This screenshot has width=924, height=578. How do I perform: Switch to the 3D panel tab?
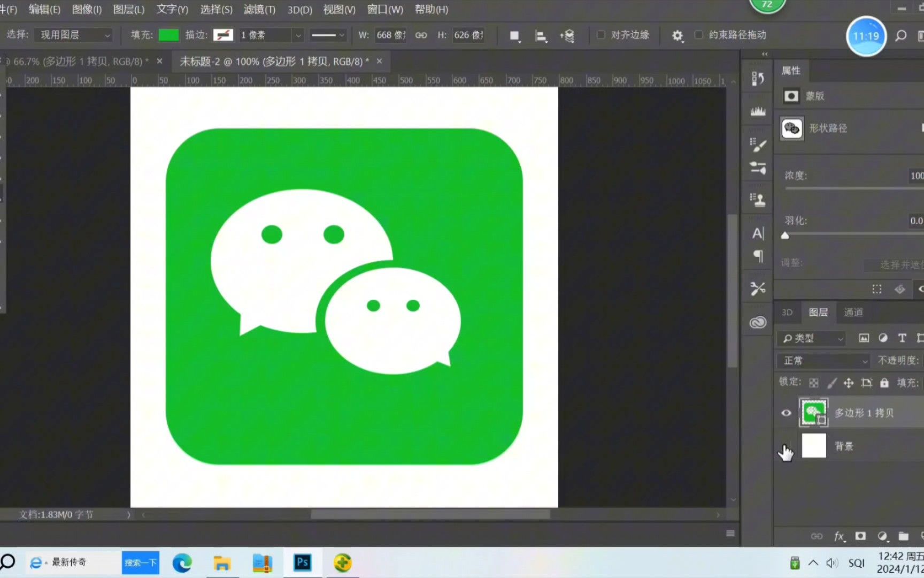click(x=787, y=313)
